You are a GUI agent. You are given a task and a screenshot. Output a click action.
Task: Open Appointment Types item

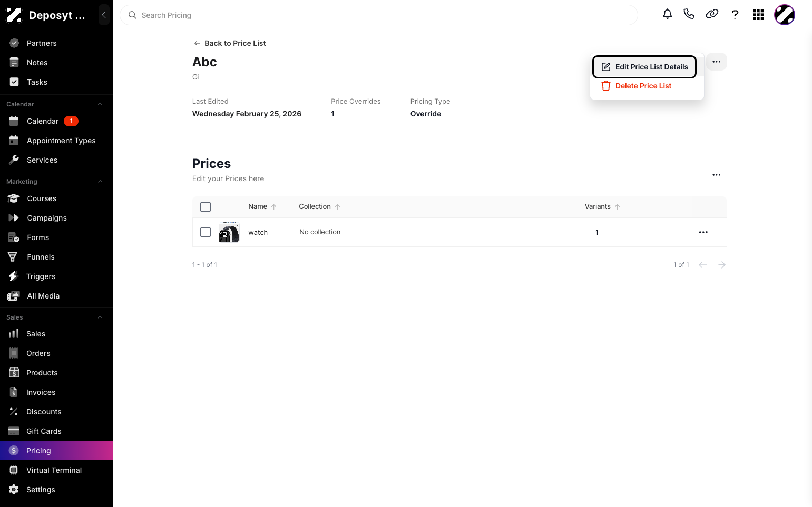(x=56, y=141)
